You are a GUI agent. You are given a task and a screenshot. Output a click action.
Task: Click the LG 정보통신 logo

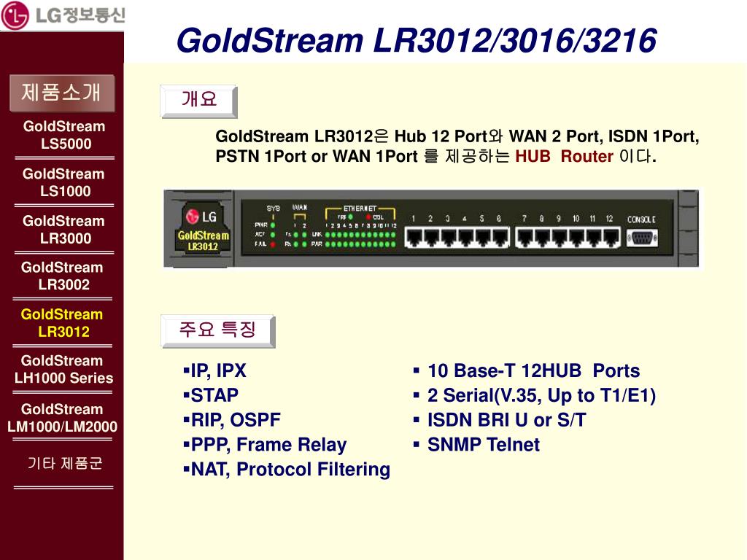point(63,15)
